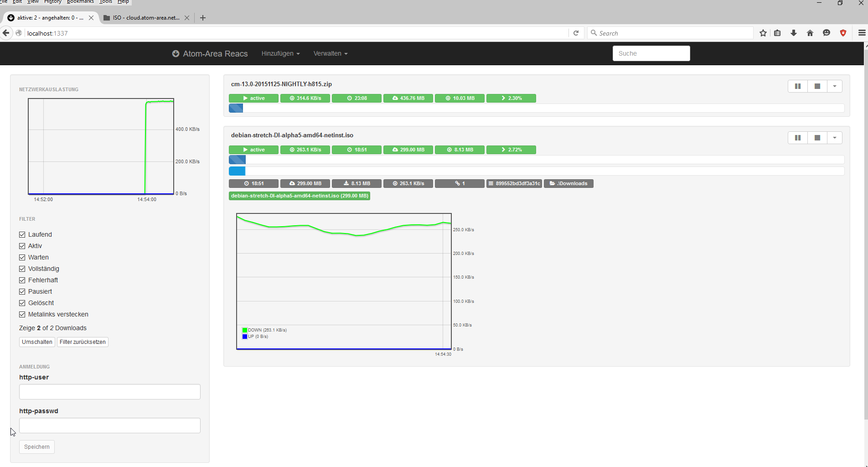Disable the Metalinks verstecken checkbox

22,314
